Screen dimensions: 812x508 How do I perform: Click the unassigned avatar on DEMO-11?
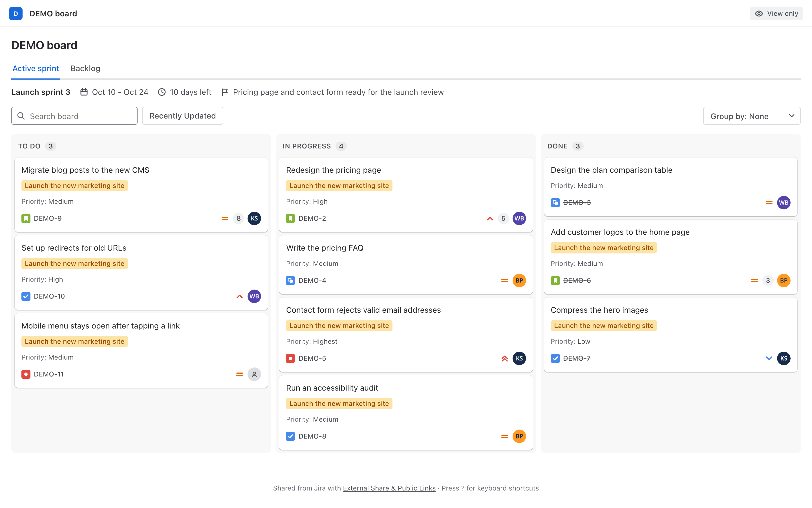(254, 374)
